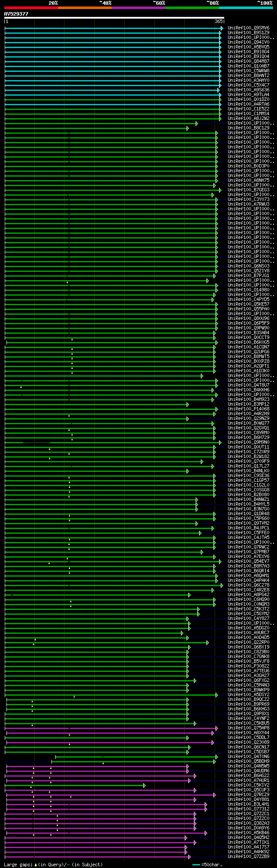This screenshot has height=868, width=277.
Task: Open hit UniRef100_Q5BDH9
Action: [248, 762]
